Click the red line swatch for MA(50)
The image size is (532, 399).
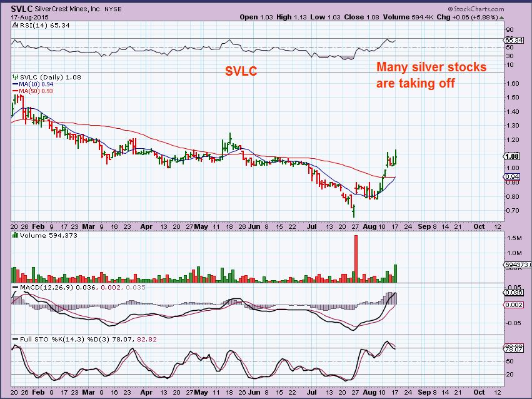[15, 91]
